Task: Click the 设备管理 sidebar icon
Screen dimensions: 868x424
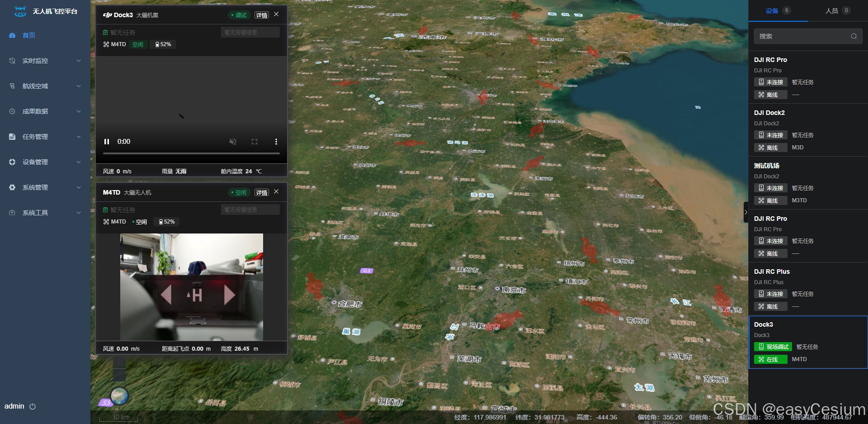Action: pos(12,162)
